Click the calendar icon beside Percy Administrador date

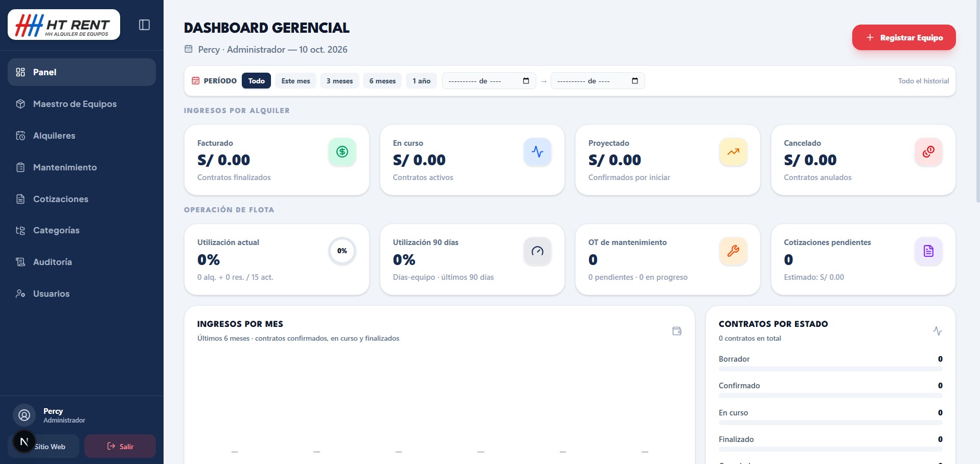pyautogui.click(x=189, y=49)
